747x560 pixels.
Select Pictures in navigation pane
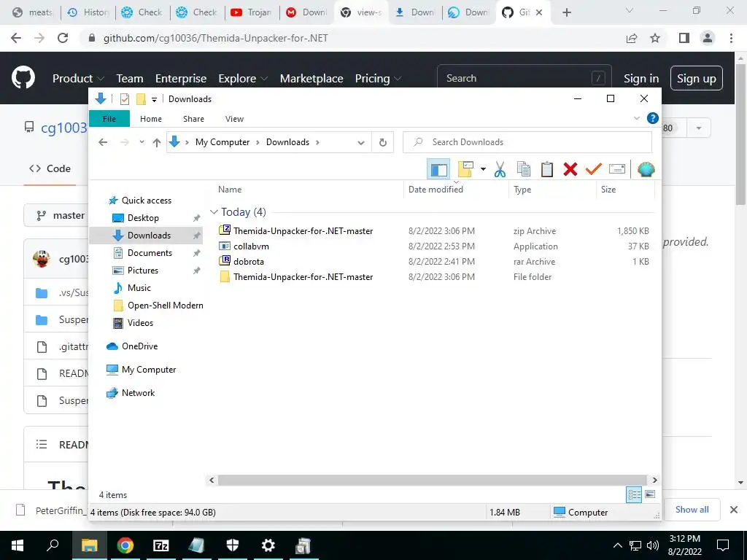coord(142,271)
